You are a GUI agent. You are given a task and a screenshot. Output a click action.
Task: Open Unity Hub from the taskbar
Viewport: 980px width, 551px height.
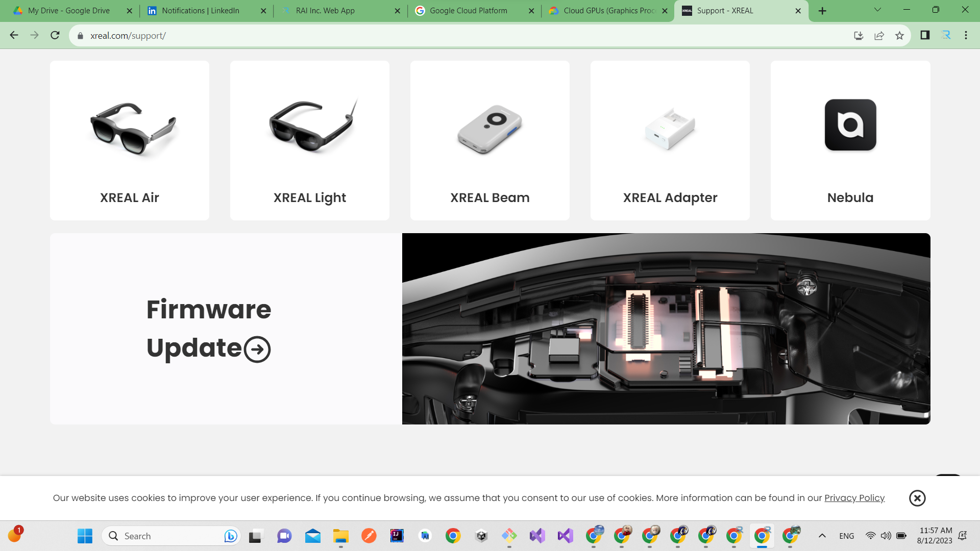[480, 536]
